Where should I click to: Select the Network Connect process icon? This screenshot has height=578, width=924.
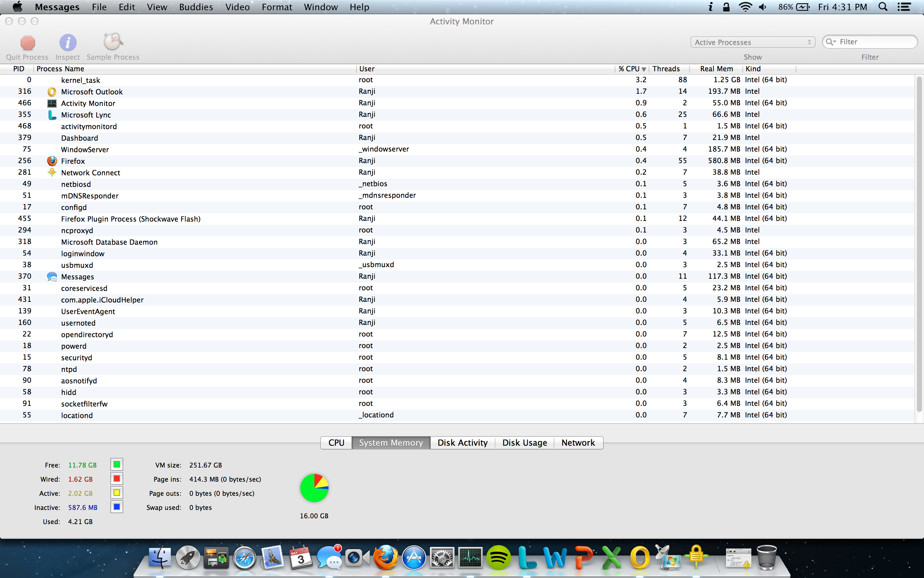[52, 172]
